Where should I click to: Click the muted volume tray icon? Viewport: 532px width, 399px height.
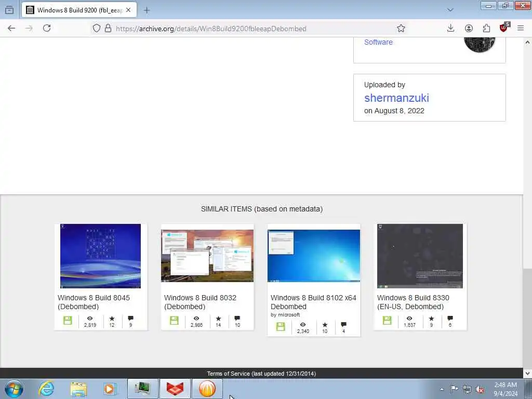[x=480, y=389]
